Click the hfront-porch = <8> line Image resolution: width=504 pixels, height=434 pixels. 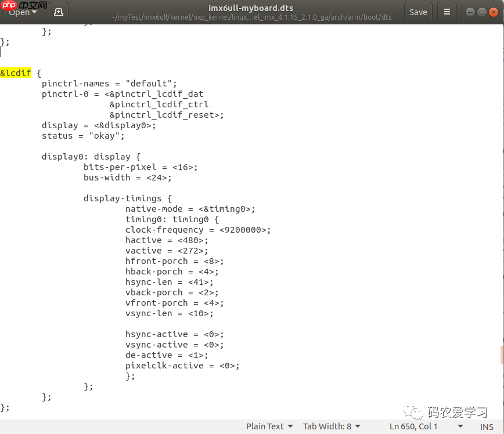(175, 261)
